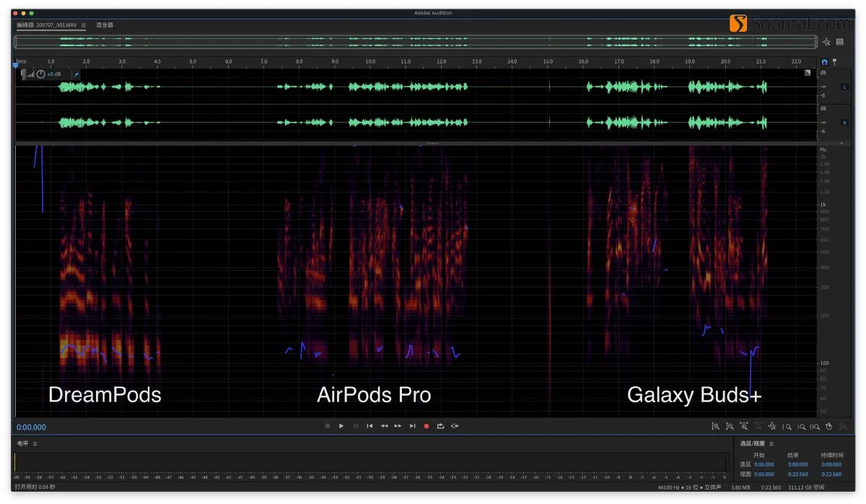Screen dimensions: 866x504
Task: Click Zoom to Selection icon
Action: [815, 426]
